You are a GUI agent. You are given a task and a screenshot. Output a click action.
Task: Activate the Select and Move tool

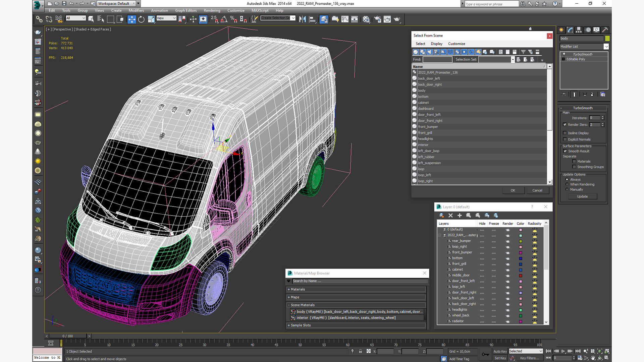coord(132,19)
